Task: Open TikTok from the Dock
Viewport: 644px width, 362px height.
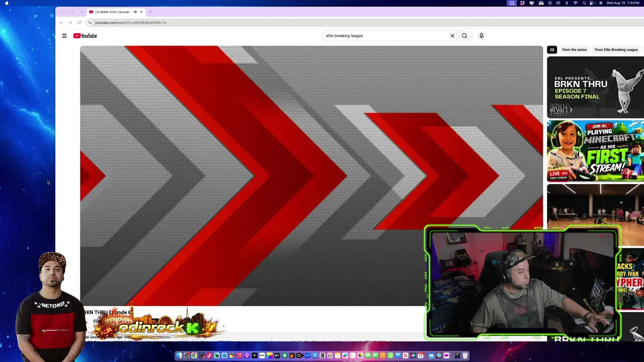Action: (209, 356)
